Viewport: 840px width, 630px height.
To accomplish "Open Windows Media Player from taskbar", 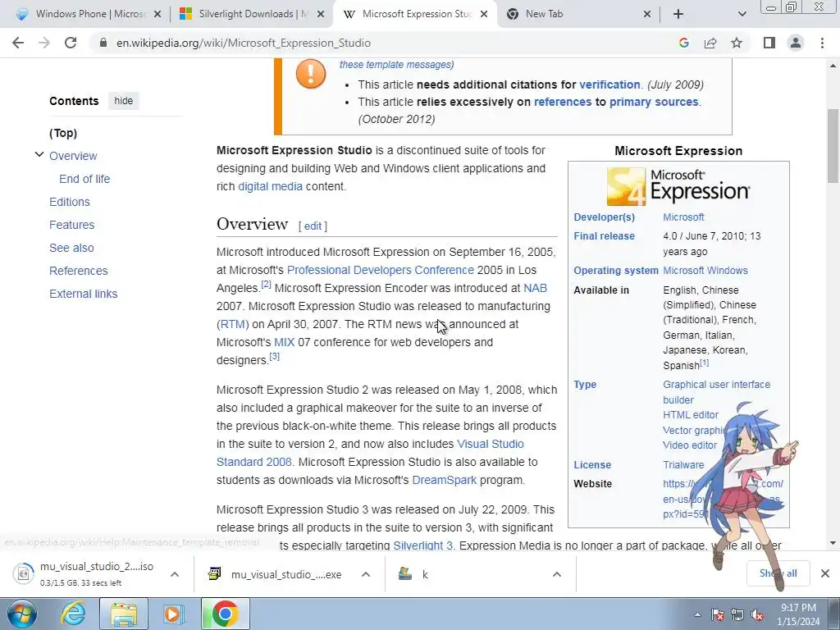I will [x=173, y=614].
